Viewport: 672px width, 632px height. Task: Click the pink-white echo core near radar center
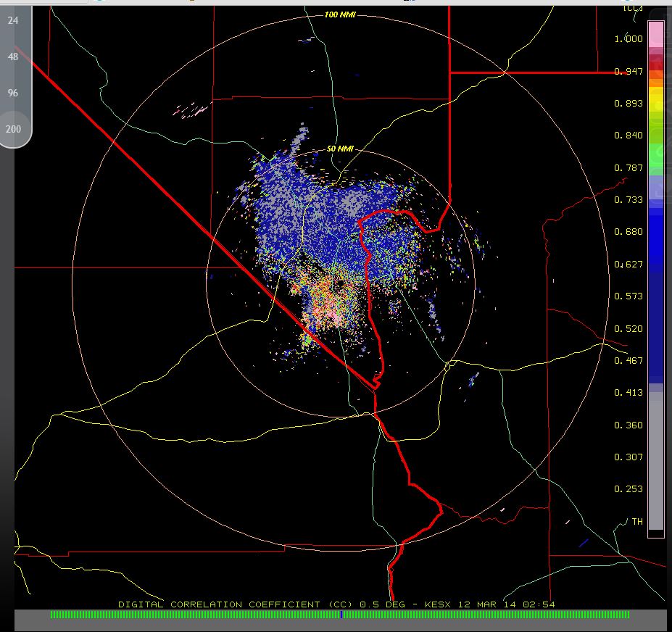tap(334, 312)
